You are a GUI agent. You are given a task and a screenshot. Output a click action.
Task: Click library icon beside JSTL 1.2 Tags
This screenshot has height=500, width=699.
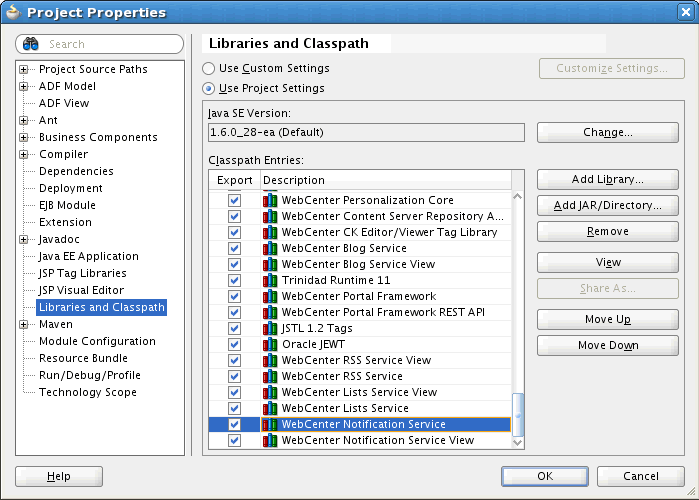click(x=270, y=328)
